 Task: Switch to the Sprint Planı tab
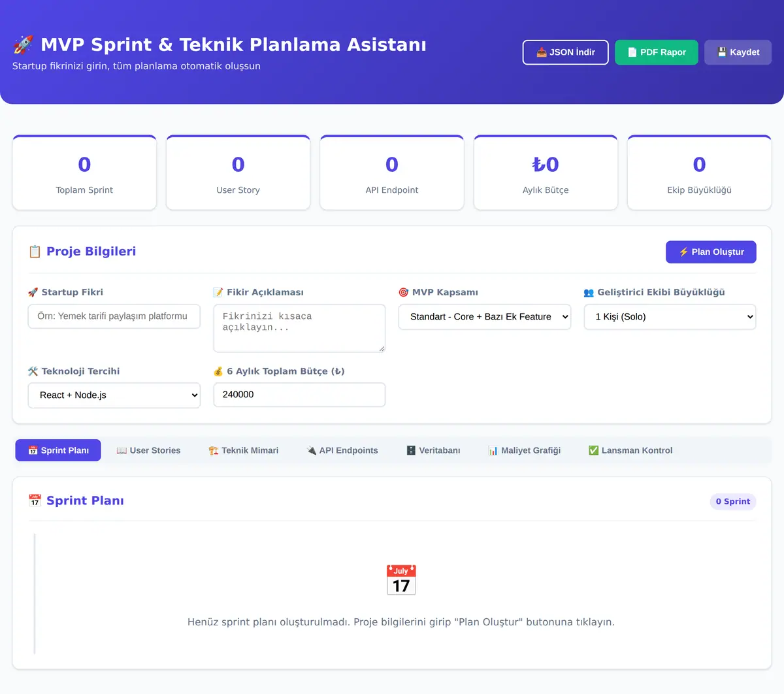[x=58, y=450]
